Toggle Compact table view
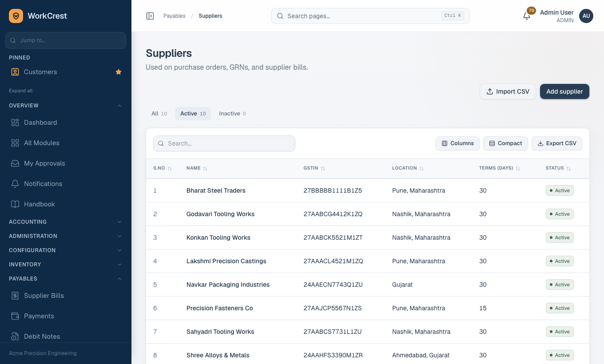Screen dimensions: 604x364 tap(505, 143)
